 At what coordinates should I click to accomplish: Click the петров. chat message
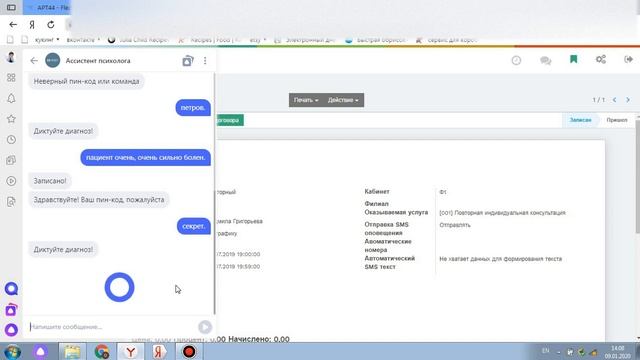coord(193,108)
